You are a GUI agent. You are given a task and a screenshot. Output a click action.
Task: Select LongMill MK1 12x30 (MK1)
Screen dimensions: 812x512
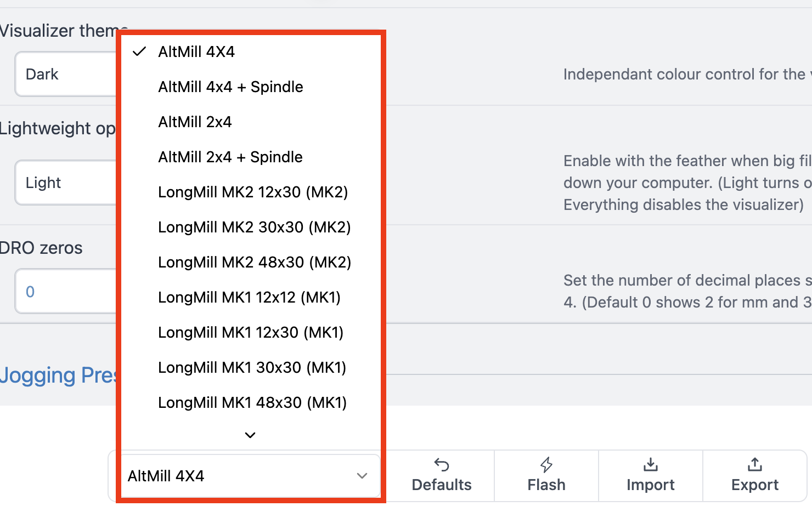[251, 332]
